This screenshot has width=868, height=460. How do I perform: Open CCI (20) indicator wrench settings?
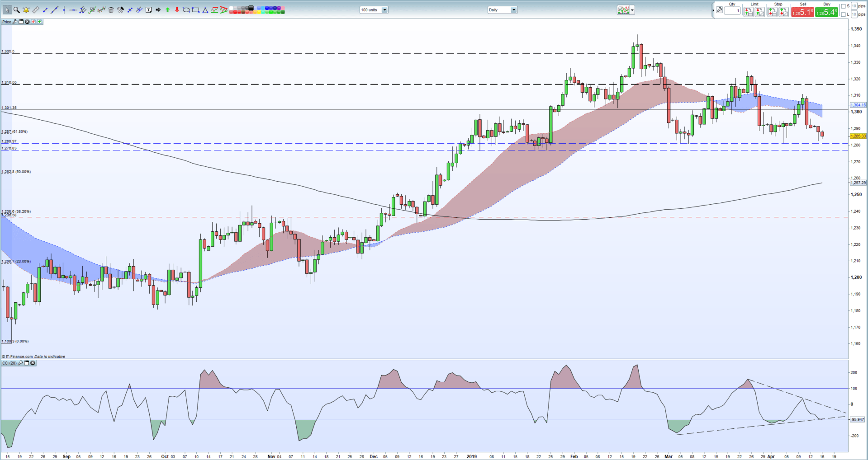pyautogui.click(x=20, y=363)
